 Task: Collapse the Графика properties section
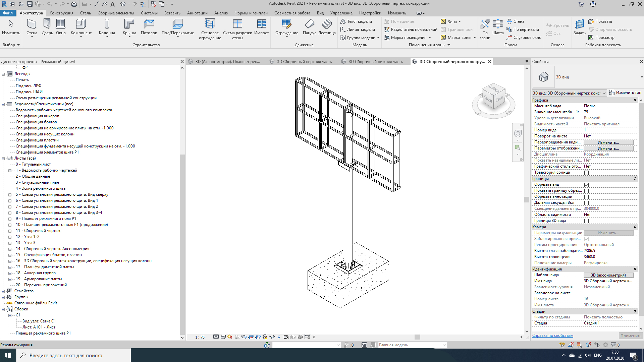point(635,100)
